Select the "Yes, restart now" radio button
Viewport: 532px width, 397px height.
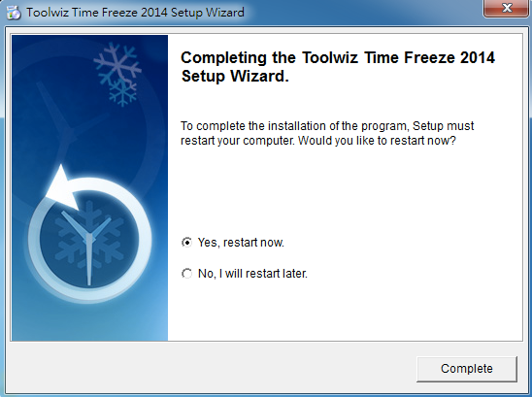point(186,243)
